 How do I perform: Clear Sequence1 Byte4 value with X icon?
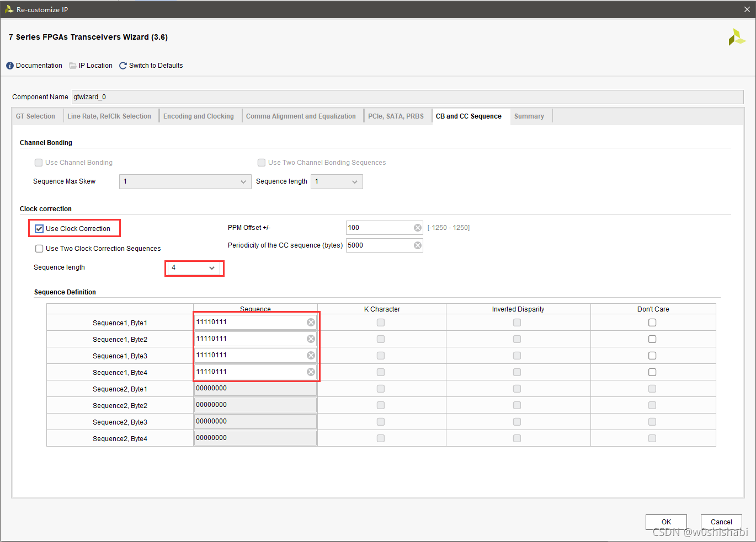tap(311, 372)
